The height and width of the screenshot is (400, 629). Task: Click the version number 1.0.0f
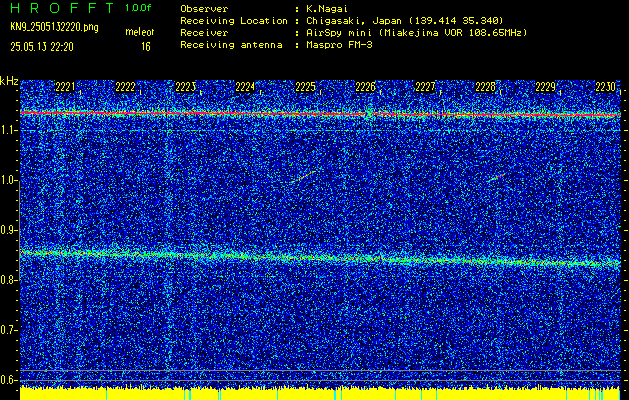pyautogui.click(x=138, y=8)
